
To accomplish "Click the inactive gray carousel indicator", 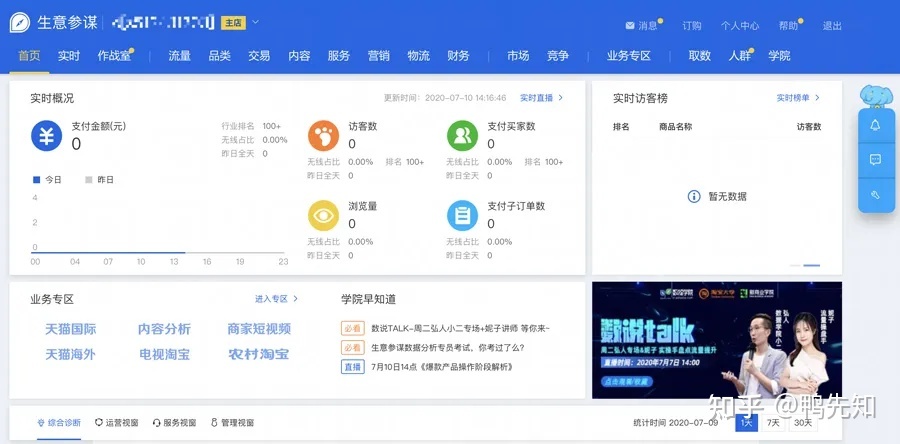I will 795,266.
